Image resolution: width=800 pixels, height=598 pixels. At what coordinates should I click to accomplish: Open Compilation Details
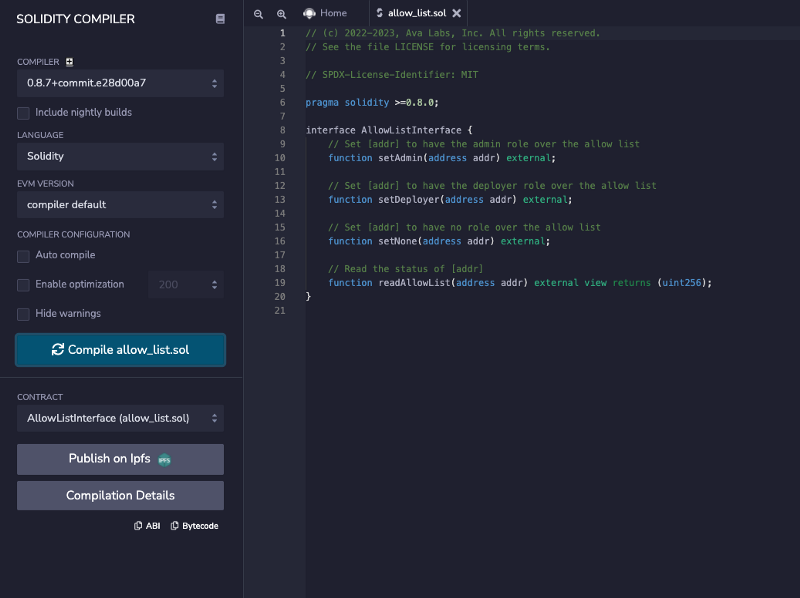coord(120,495)
